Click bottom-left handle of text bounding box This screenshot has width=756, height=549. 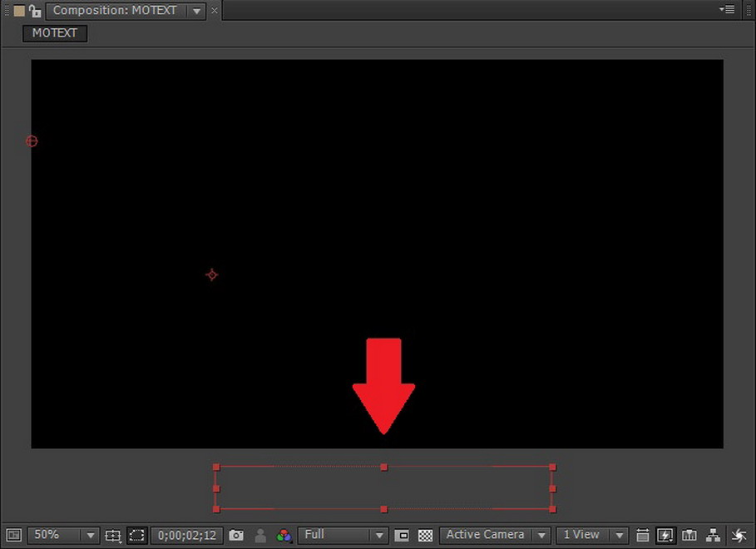coord(216,509)
